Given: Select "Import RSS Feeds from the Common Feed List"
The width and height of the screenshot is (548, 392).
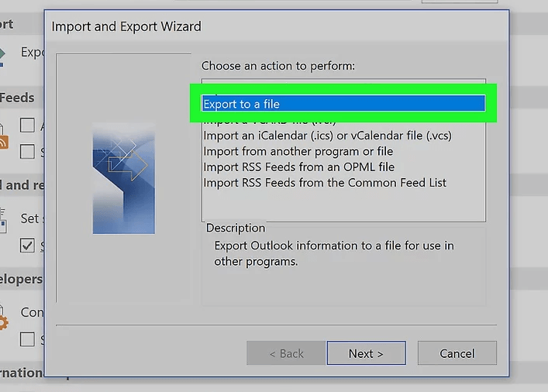Looking at the screenshot, I should point(325,183).
